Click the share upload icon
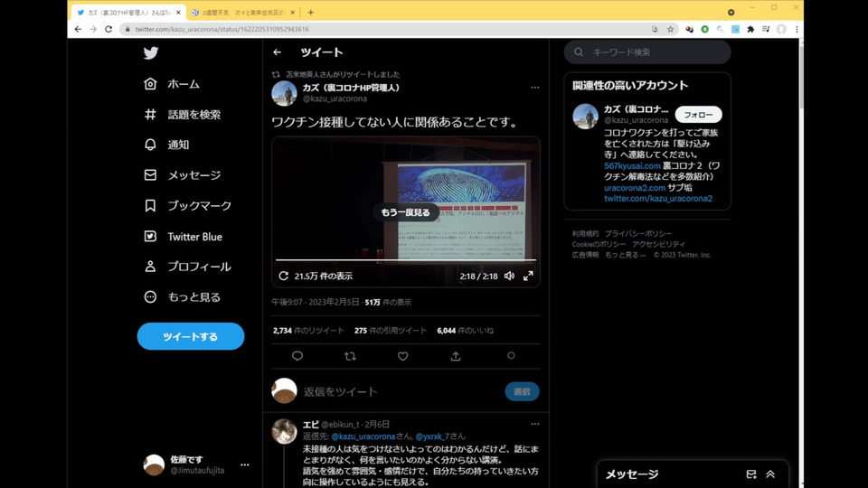This screenshot has width=868, height=488. [456, 356]
